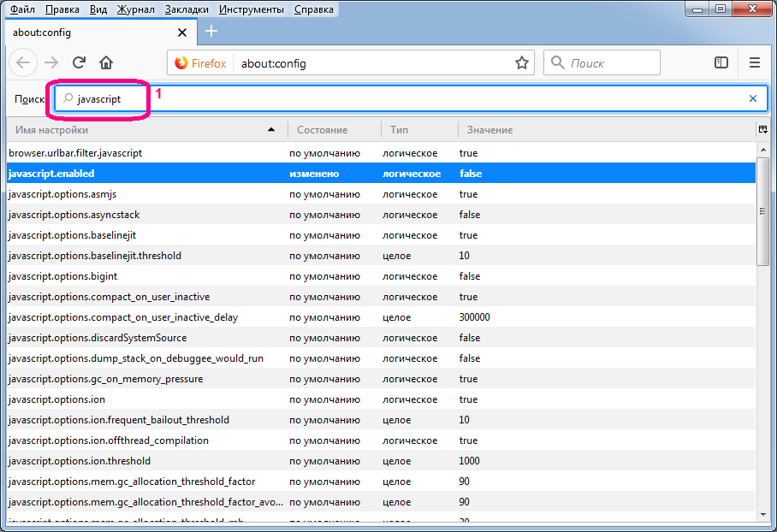
Task: Open the column picker at table header
Action: 762,130
